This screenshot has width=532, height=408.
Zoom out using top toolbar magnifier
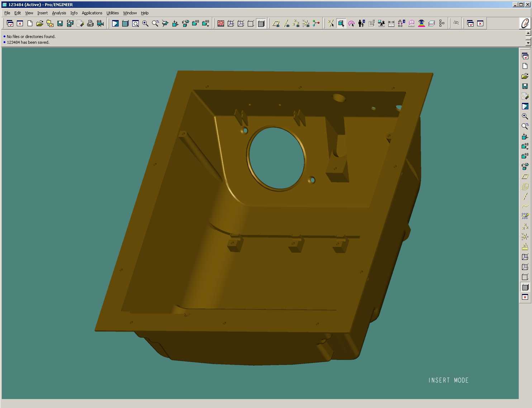point(155,24)
